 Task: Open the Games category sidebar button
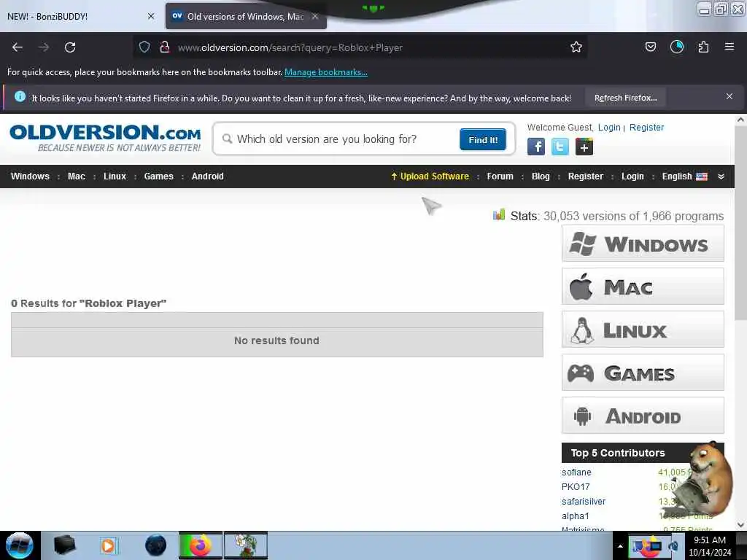click(x=643, y=373)
